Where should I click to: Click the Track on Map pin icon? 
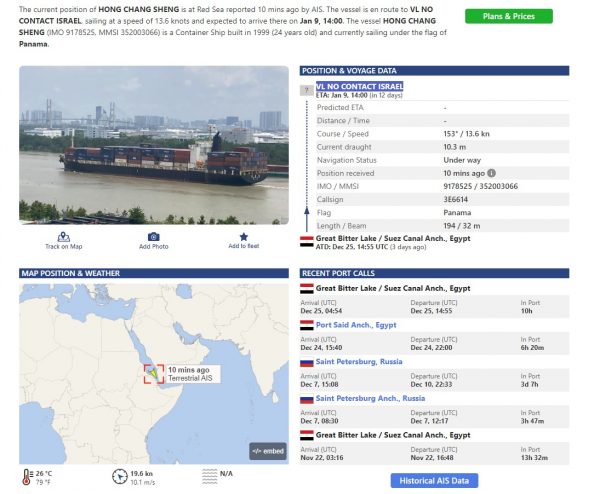[x=64, y=236]
